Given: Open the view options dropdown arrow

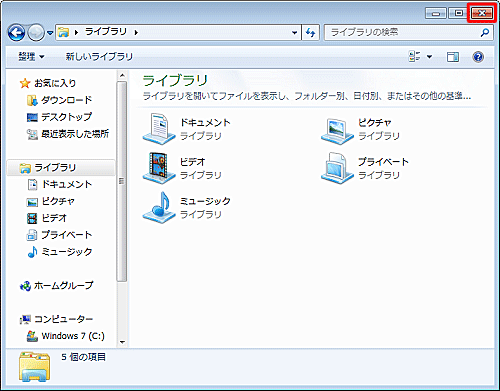Looking at the screenshot, I should tap(429, 57).
